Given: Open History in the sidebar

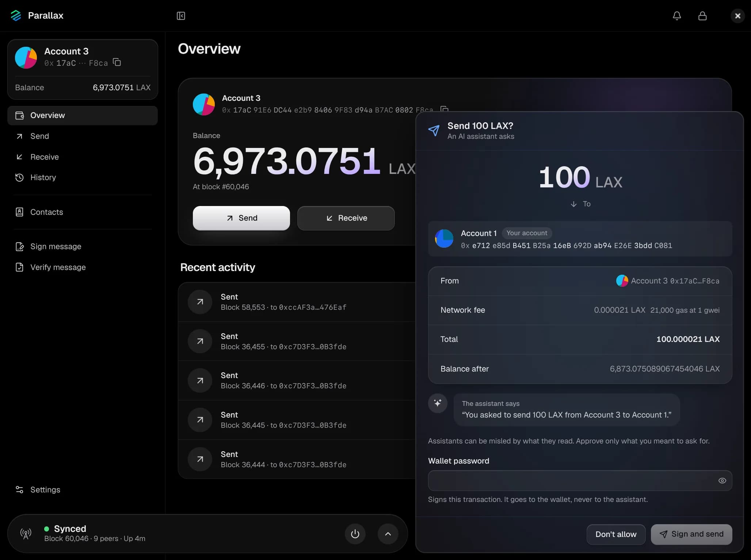Looking at the screenshot, I should click(83, 178).
